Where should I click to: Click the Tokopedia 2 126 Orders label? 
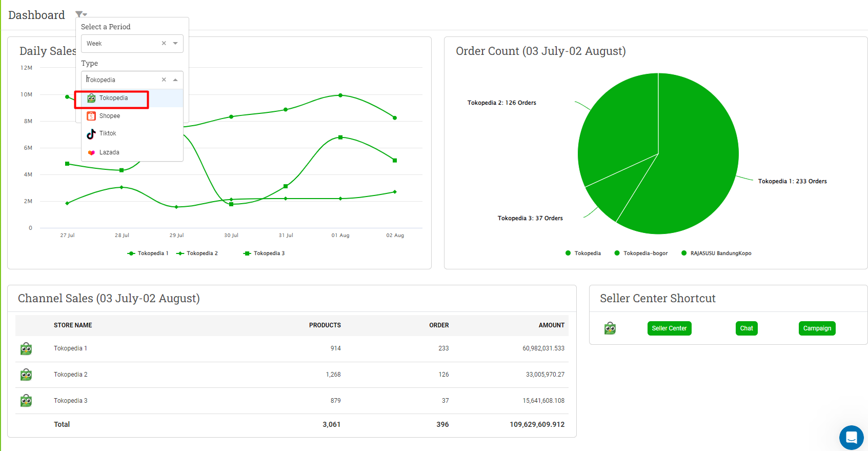click(x=501, y=103)
